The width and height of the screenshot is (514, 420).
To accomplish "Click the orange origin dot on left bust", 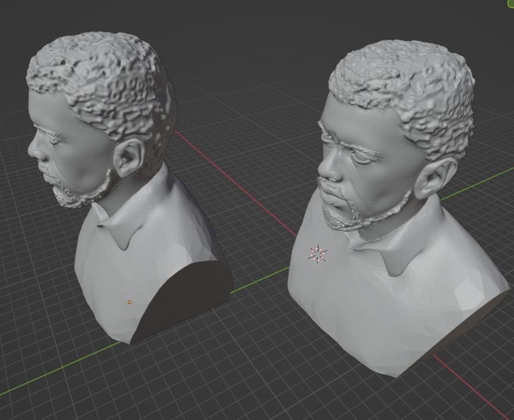I will [129, 302].
